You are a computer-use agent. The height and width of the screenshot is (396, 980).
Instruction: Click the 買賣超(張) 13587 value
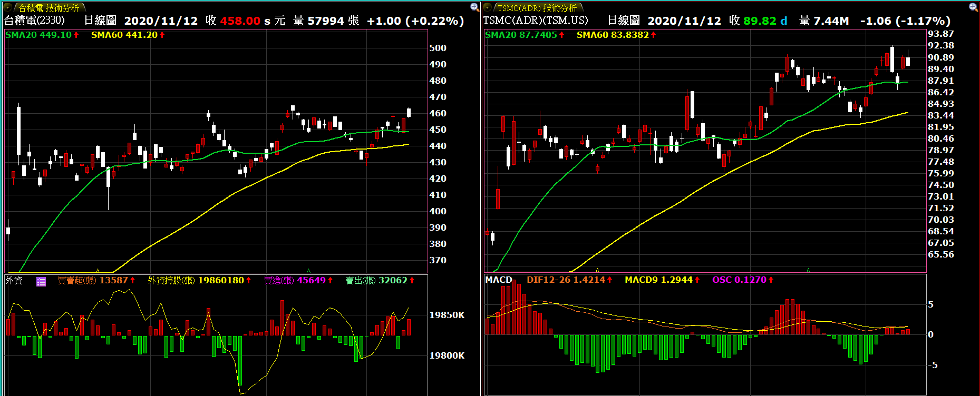[93, 280]
